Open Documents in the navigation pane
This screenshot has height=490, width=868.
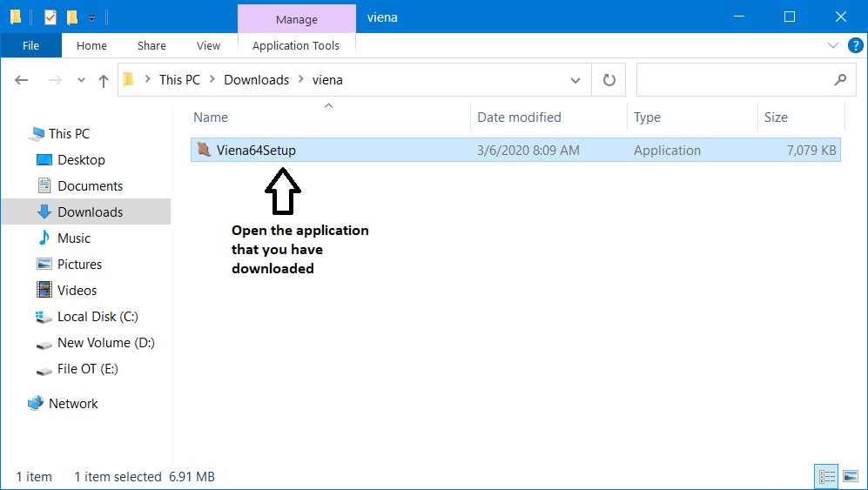click(x=91, y=186)
